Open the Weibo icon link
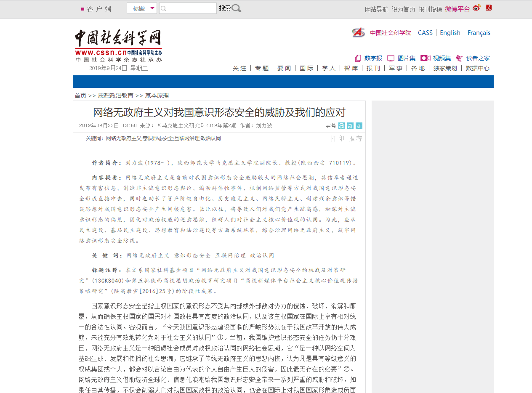The image size is (532, 393). tap(476, 8)
